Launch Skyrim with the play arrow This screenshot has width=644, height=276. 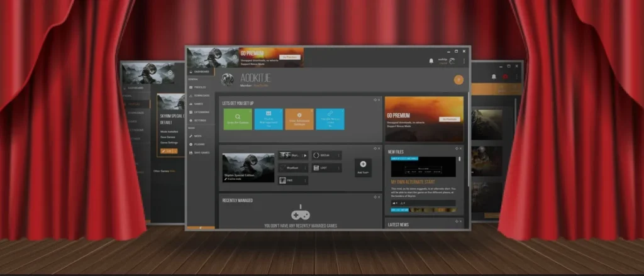click(x=305, y=156)
